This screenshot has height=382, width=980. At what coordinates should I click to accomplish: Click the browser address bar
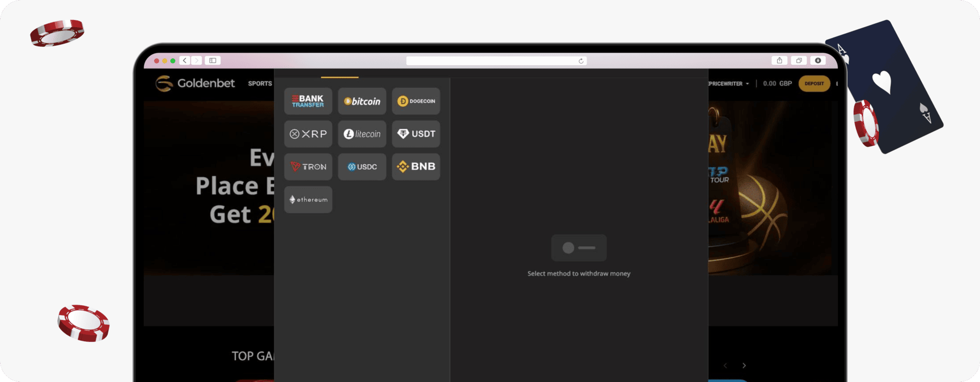click(496, 61)
